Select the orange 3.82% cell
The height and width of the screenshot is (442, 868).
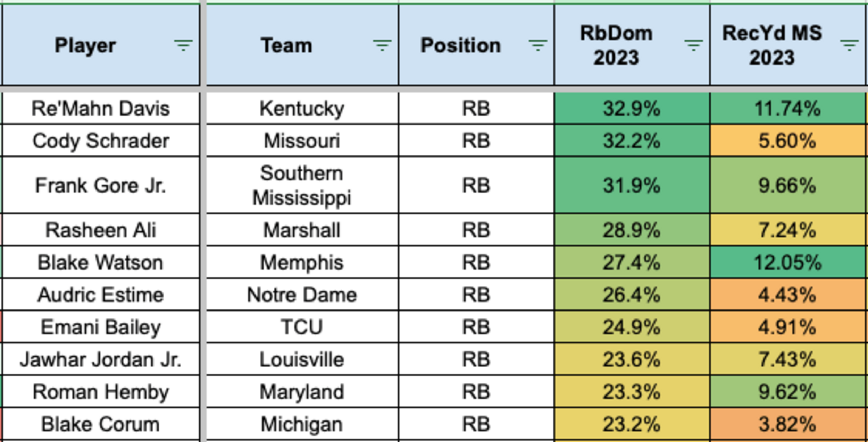click(787, 424)
